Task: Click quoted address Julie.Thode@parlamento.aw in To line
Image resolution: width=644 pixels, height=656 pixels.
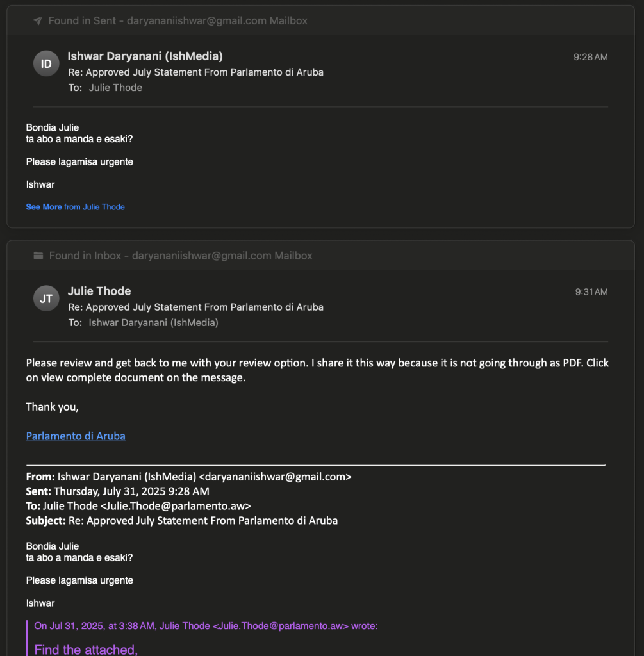Action: click(176, 506)
